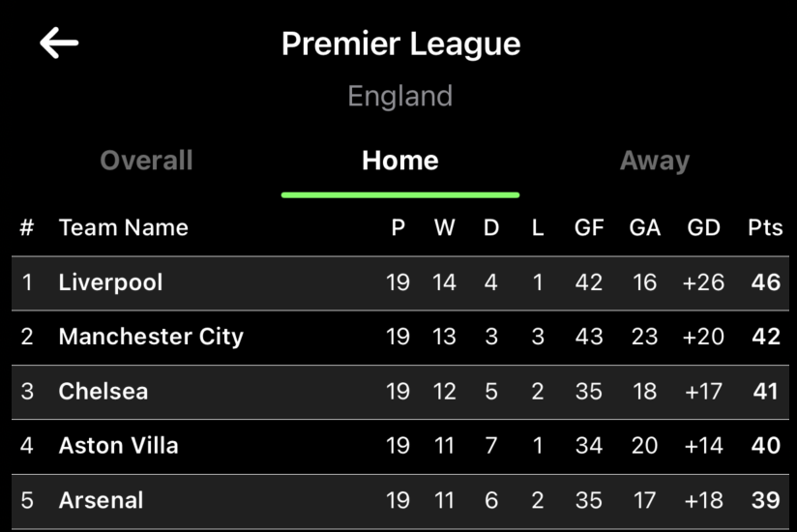Switch to the Overall tab
Image resolution: width=797 pixels, height=532 pixels.
pos(147,161)
